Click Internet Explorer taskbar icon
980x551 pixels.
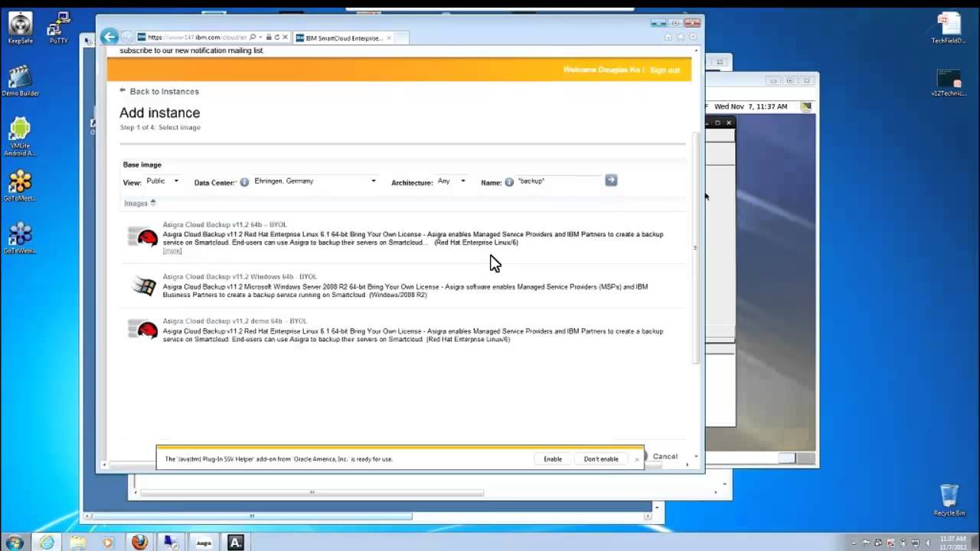click(x=47, y=542)
